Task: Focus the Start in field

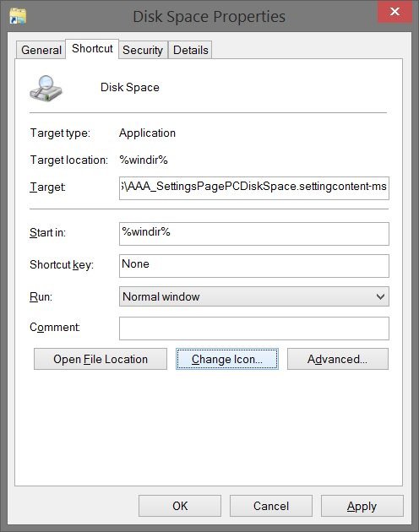Action: pyautogui.click(x=254, y=234)
